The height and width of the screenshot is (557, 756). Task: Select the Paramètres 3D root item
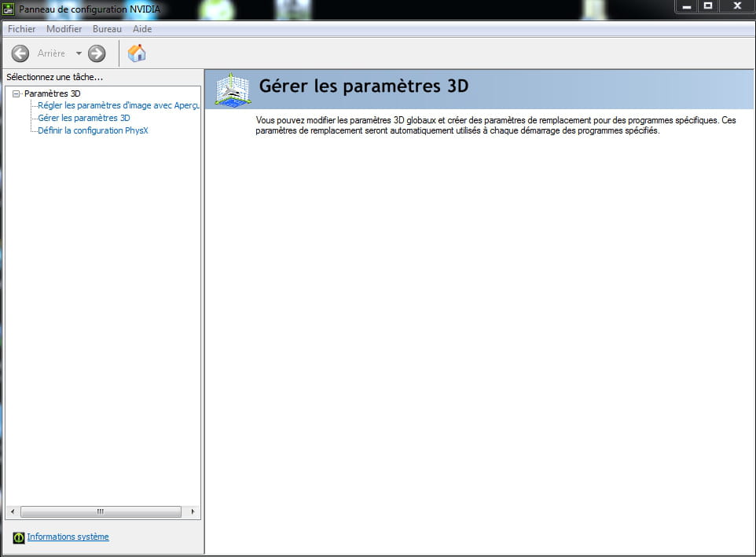coord(52,93)
